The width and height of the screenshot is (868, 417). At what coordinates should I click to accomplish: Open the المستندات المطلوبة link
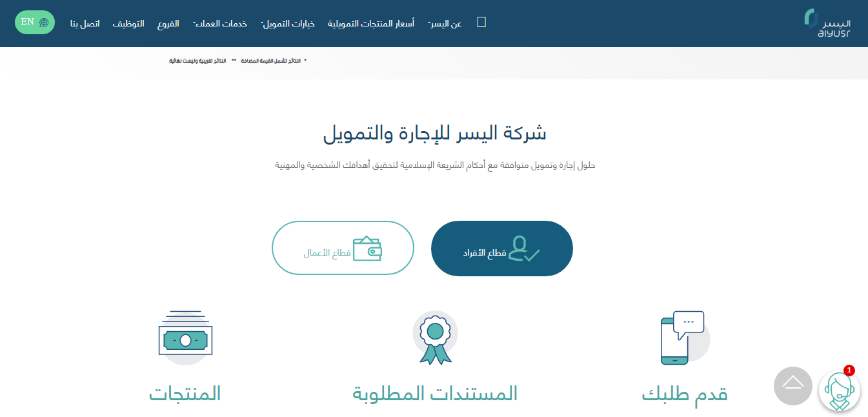[435, 393]
